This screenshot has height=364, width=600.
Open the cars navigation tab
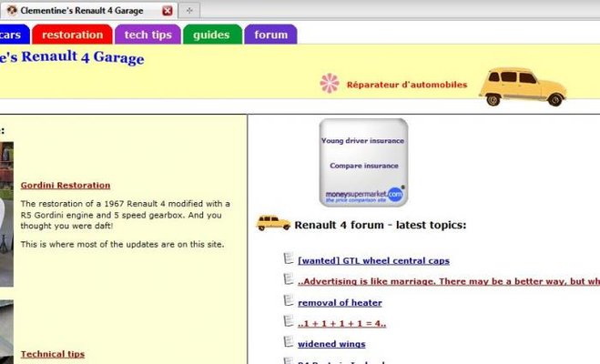pyautogui.click(x=14, y=35)
